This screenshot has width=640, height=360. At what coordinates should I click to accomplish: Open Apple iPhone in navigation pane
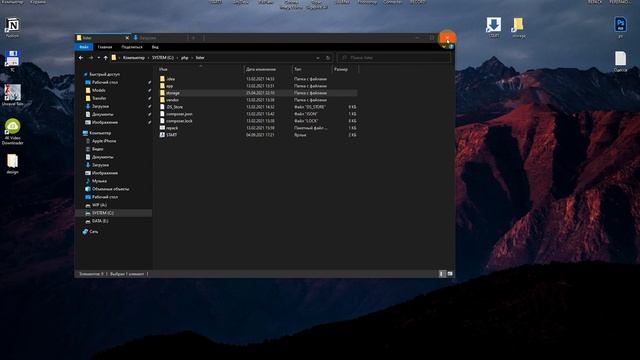101,141
